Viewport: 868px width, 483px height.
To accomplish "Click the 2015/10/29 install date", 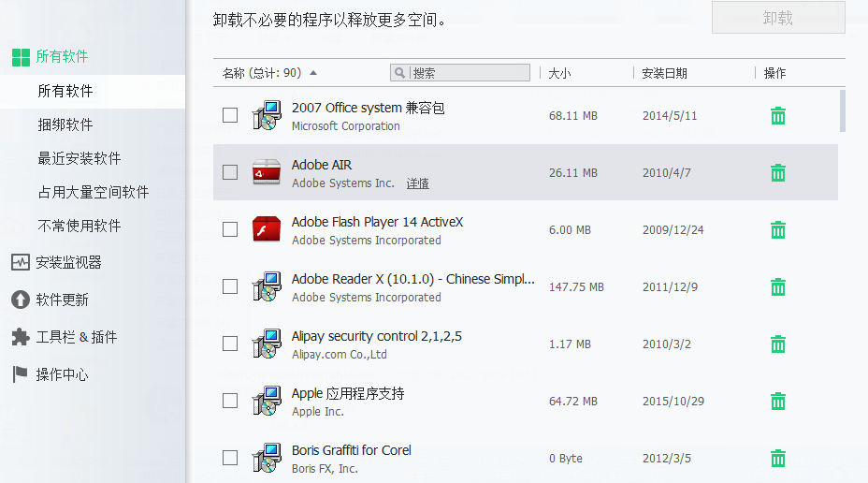I will coord(673,401).
